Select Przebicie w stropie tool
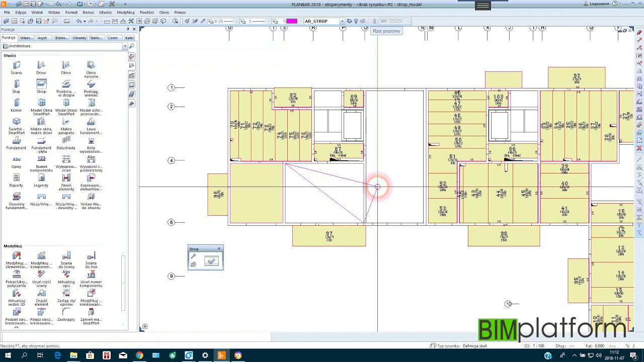The image size is (644, 362). 66,88
